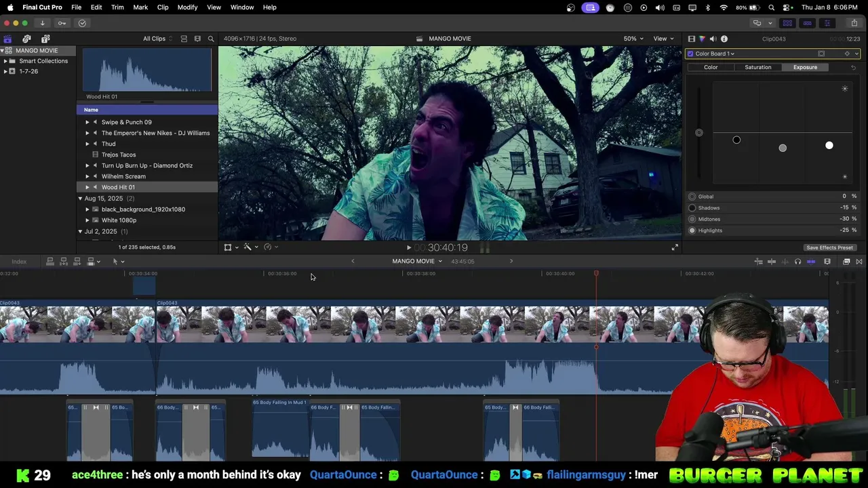This screenshot has height=488, width=868.
Task: Toggle solo headphones button in timeline
Action: [x=797, y=262]
